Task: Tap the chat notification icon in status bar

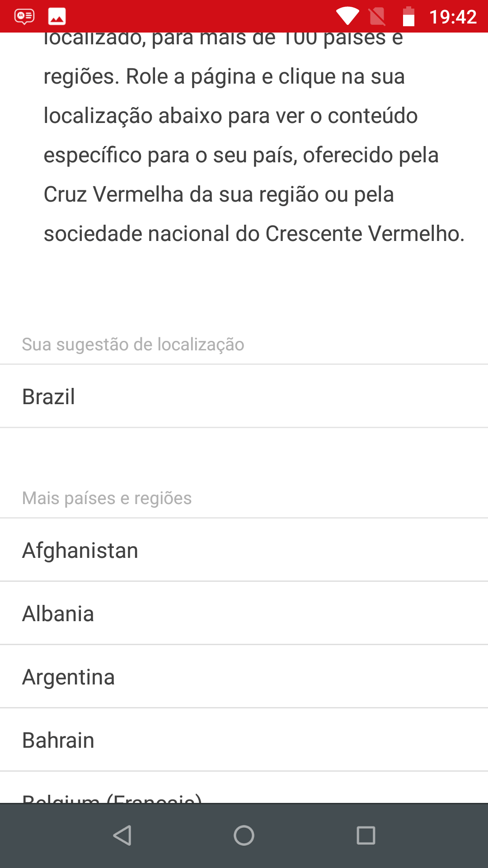Action: [24, 17]
